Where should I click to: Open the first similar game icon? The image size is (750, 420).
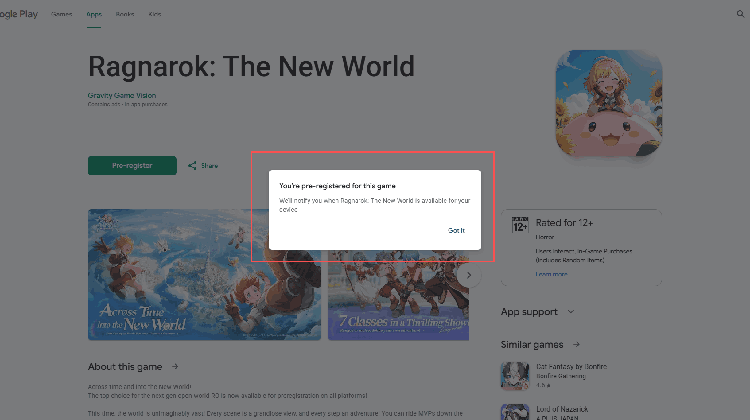point(515,376)
